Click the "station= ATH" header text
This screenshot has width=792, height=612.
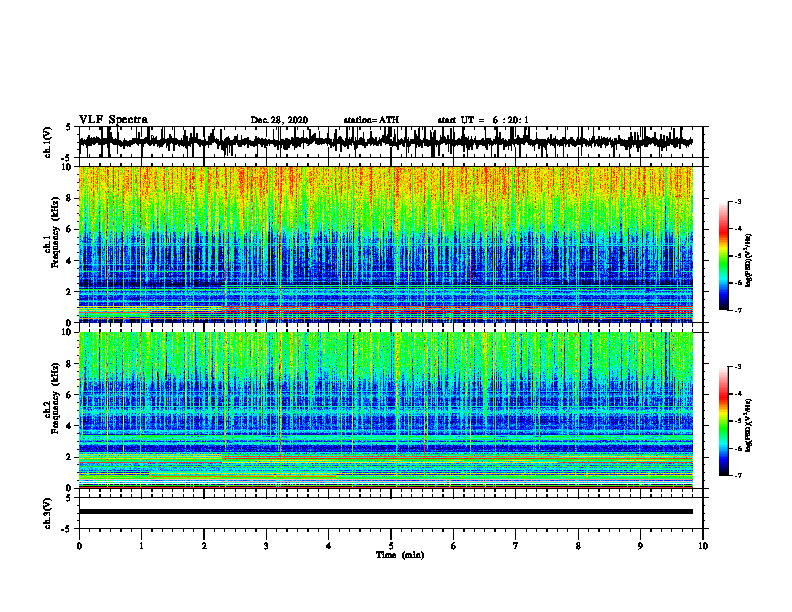pos(371,120)
